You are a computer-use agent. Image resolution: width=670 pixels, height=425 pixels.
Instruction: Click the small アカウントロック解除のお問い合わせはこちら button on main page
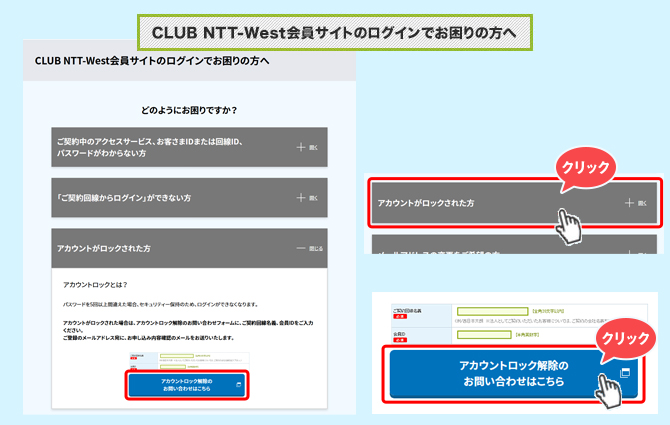tap(187, 385)
